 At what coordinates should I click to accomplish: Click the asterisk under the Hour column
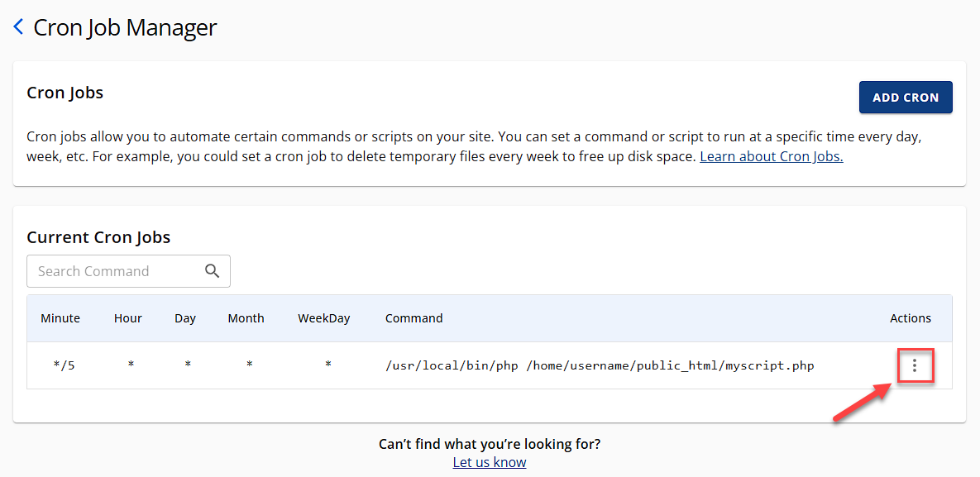point(131,365)
